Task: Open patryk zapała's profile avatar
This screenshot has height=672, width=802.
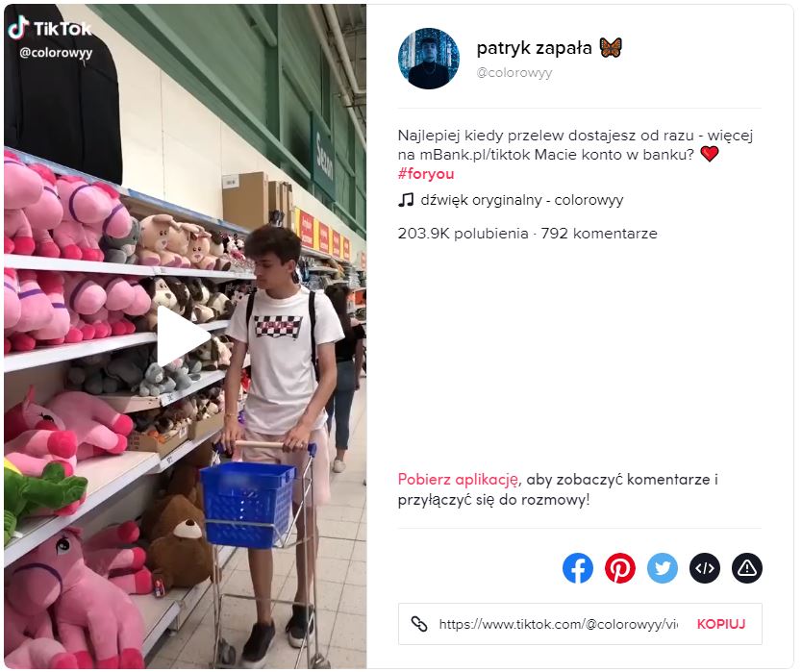Action: (429, 59)
